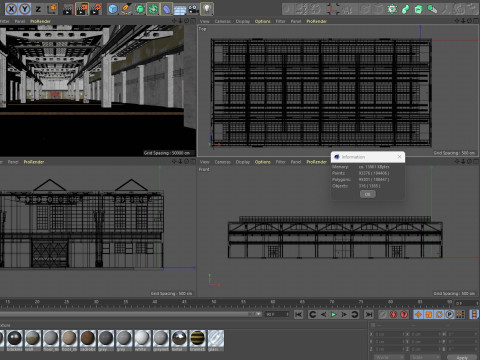This screenshot has width=480, height=360.
Task: Go to start of animation
Action: tap(299, 314)
